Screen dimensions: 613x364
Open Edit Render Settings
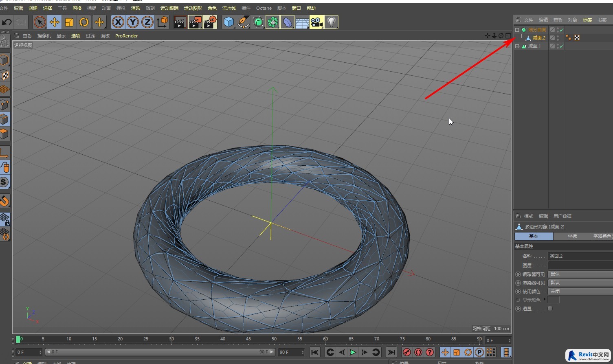click(x=210, y=22)
